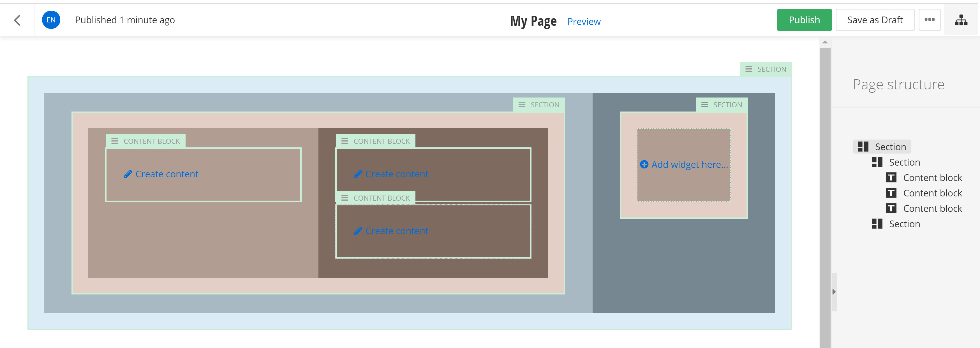Open the EN language selector badge
This screenshot has height=348, width=980.
coord(51,20)
